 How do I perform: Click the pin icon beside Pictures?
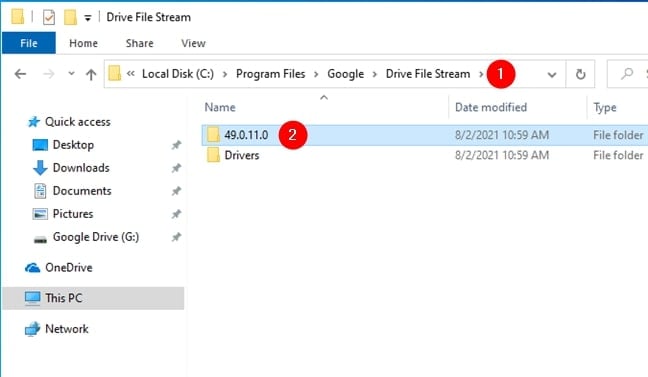[176, 214]
